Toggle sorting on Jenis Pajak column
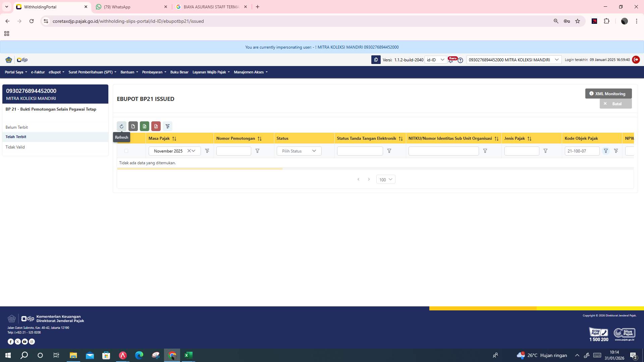The height and width of the screenshot is (362, 644). (530, 138)
